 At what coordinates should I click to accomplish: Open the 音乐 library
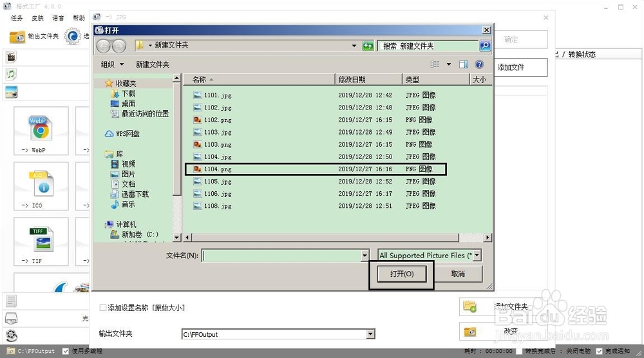point(123,204)
